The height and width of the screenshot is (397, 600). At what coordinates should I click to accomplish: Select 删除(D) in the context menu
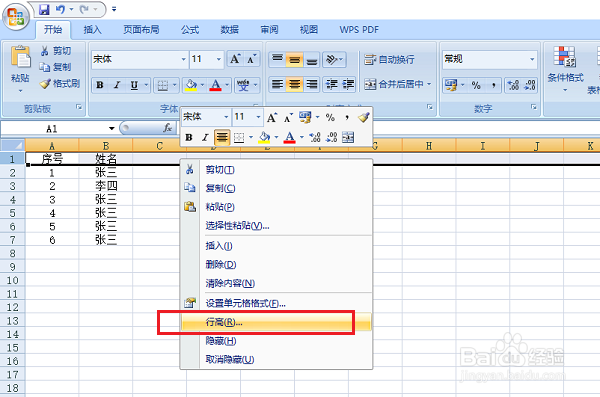pyautogui.click(x=276, y=265)
